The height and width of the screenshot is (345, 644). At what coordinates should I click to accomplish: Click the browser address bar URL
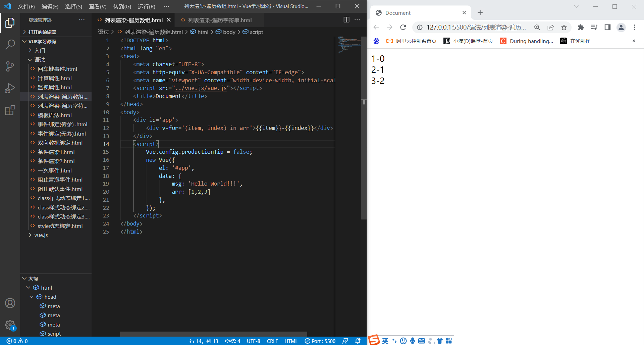(x=476, y=28)
